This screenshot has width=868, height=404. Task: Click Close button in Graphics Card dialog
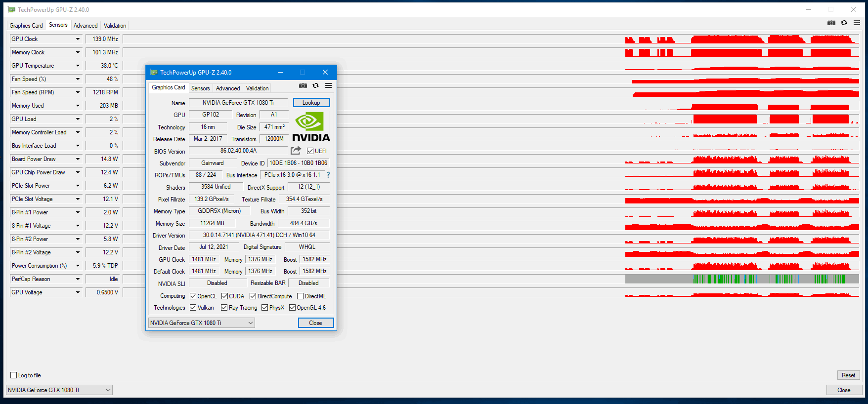pyautogui.click(x=316, y=323)
